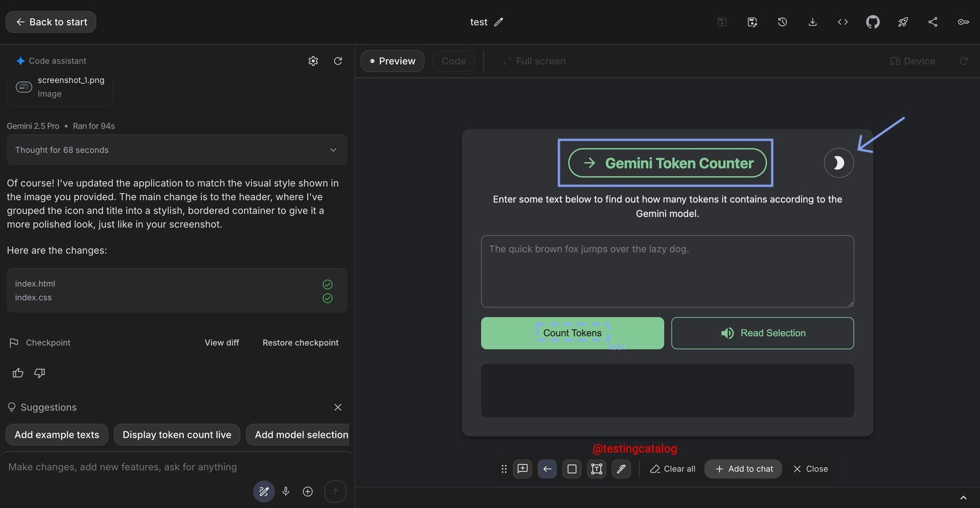Toggle dark mode in the preview
The image size is (980, 508).
pos(838,163)
